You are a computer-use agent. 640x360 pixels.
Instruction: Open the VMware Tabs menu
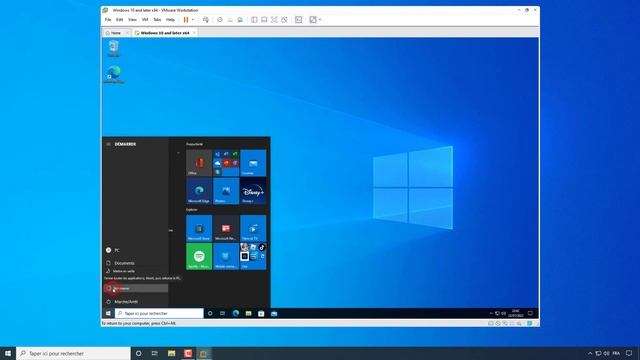[157, 20]
